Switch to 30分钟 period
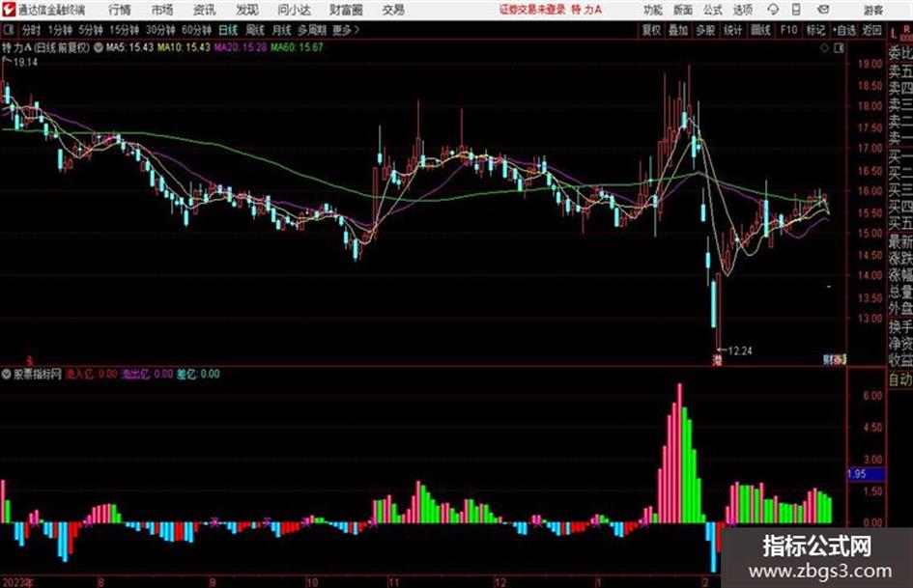The height and width of the screenshot is (588, 913). pos(160,30)
